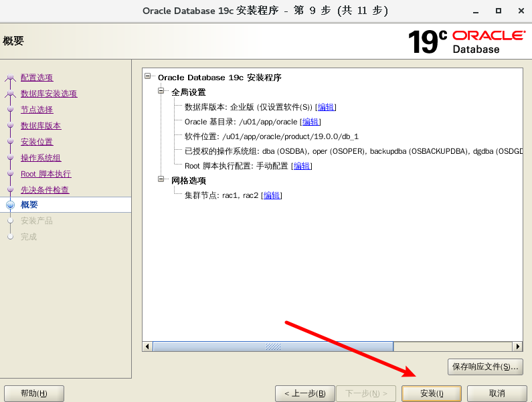532x402 pixels.
Task: Navigate to 数据库版本 step
Action: coord(41,126)
